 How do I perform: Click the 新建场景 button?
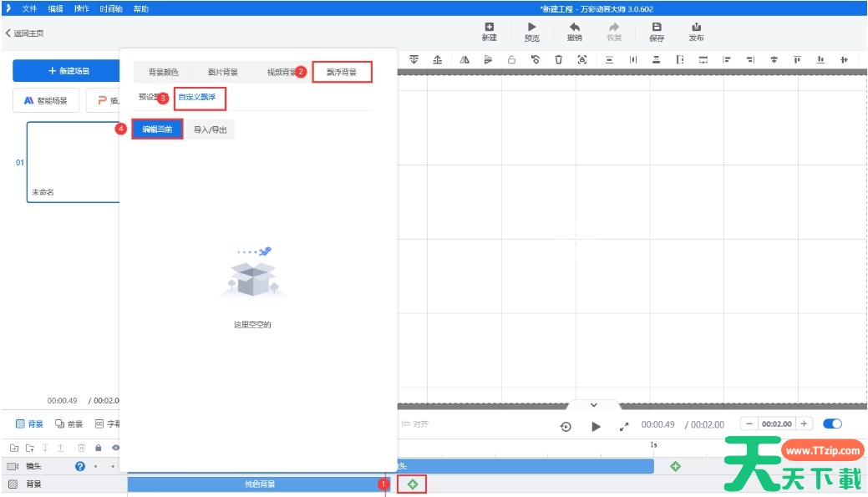click(67, 71)
